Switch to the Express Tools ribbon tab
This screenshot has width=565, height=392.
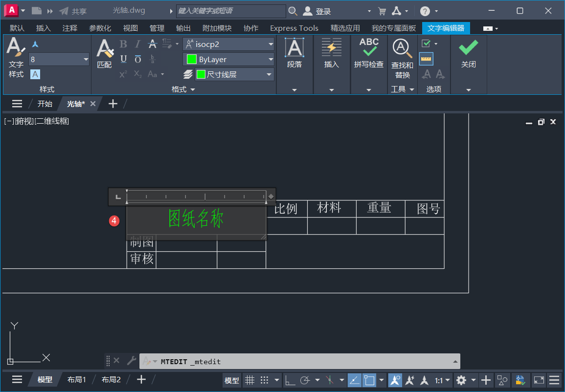(294, 28)
